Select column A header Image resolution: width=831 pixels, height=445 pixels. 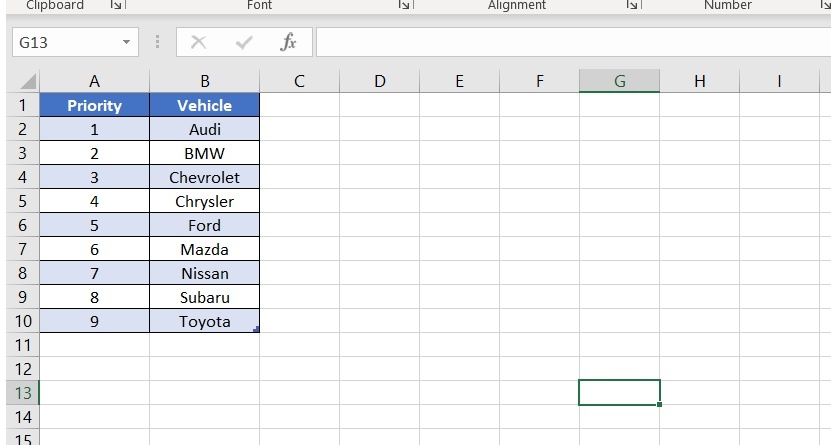coord(94,81)
